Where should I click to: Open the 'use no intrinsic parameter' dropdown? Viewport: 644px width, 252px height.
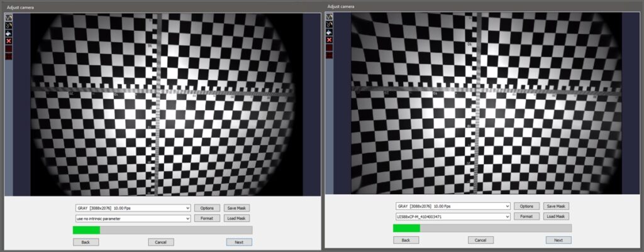(133, 219)
